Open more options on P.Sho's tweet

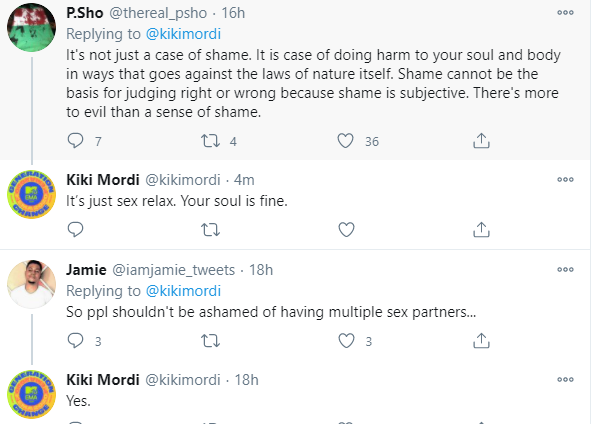[565, 13]
